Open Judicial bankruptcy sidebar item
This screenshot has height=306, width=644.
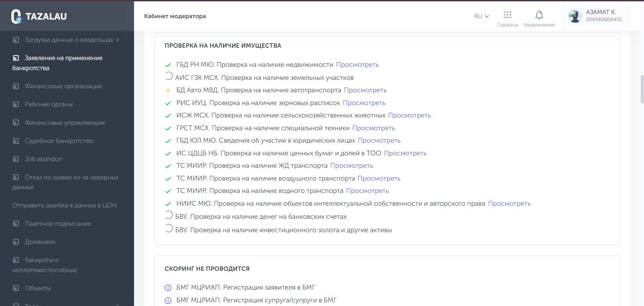pos(59,141)
